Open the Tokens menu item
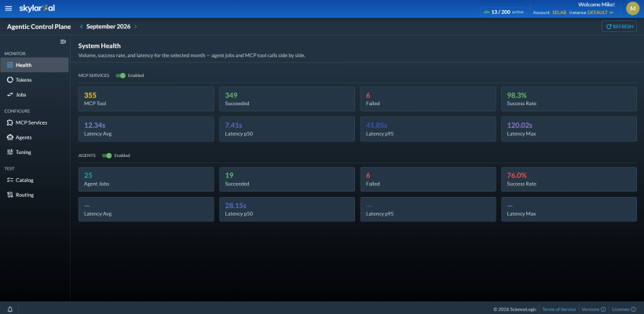Screen dimensions: 644x314 35,79
